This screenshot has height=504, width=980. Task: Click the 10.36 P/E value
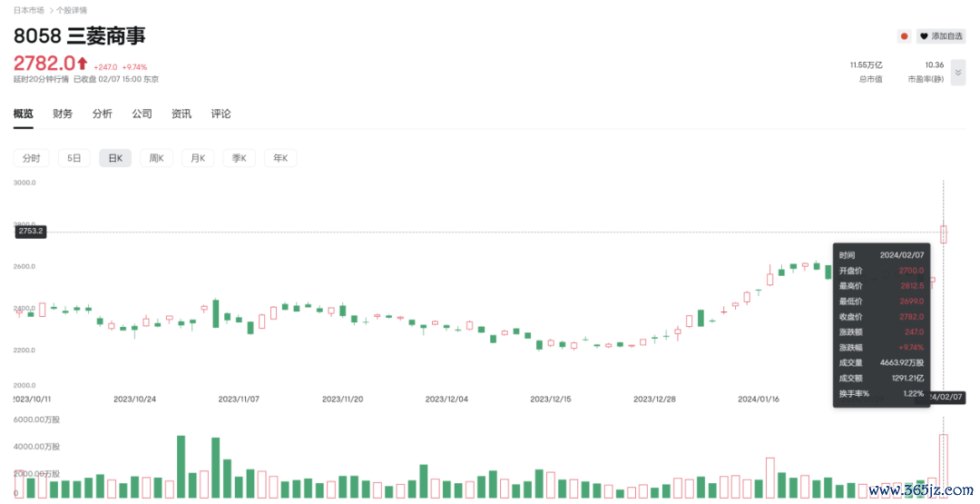935,65
